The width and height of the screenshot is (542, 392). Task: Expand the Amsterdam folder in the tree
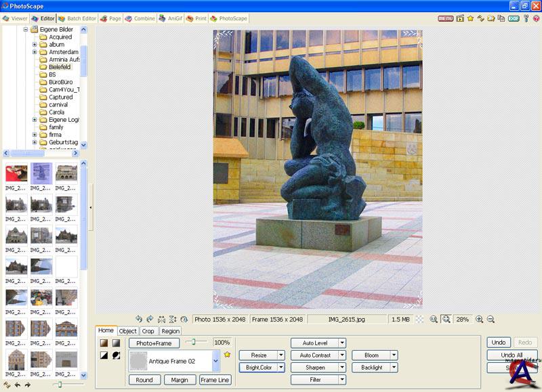(35, 52)
